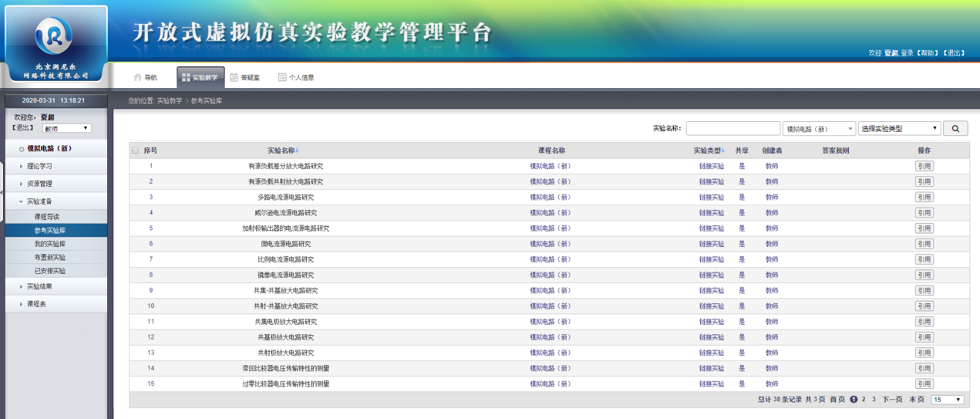This screenshot has height=419, width=980.
Task: Open the 模拟电路（新） course filter dropdown
Action: (x=819, y=129)
